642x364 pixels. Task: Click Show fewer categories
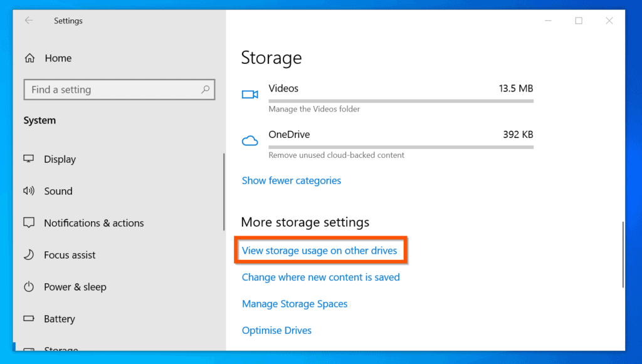pyautogui.click(x=291, y=180)
